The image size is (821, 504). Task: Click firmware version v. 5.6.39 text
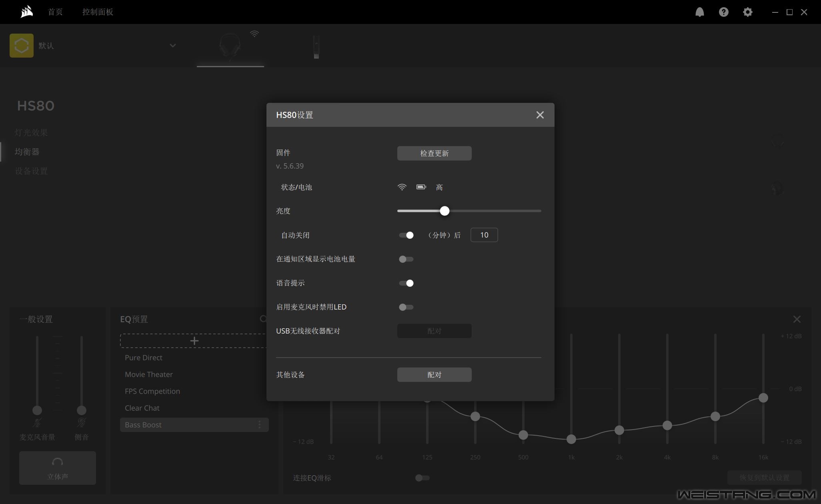tap(290, 166)
